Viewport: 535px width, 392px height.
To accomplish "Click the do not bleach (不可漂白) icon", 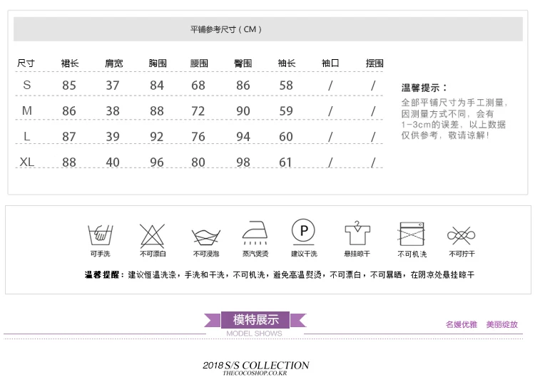I will [x=152, y=235].
